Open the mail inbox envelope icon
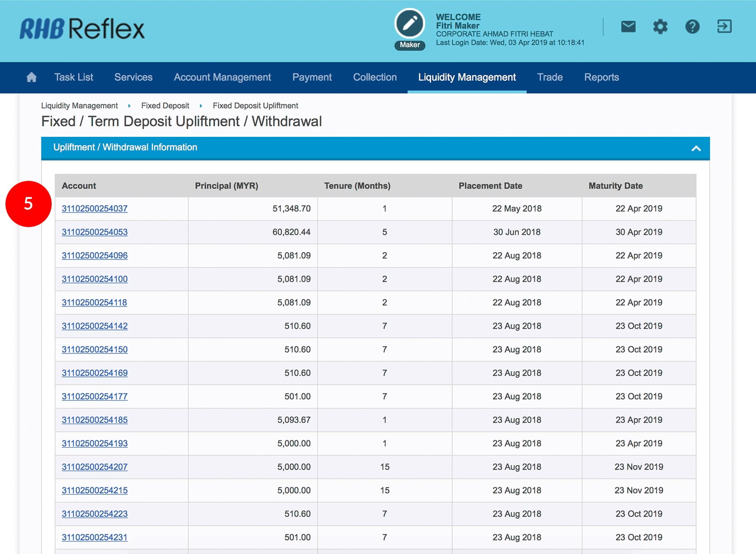 628,27
